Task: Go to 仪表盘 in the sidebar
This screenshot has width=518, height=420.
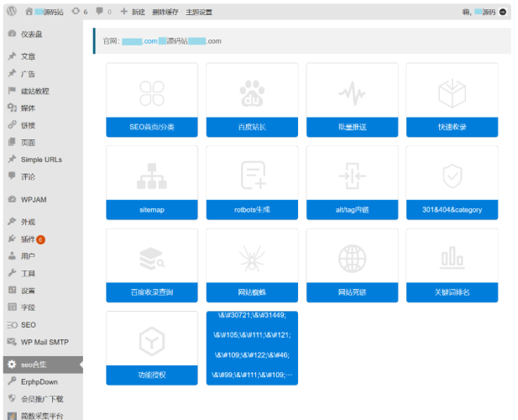Action: (31, 34)
